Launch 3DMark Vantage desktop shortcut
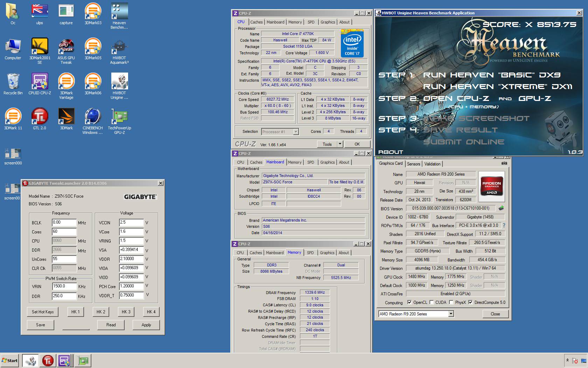 pyautogui.click(x=66, y=86)
